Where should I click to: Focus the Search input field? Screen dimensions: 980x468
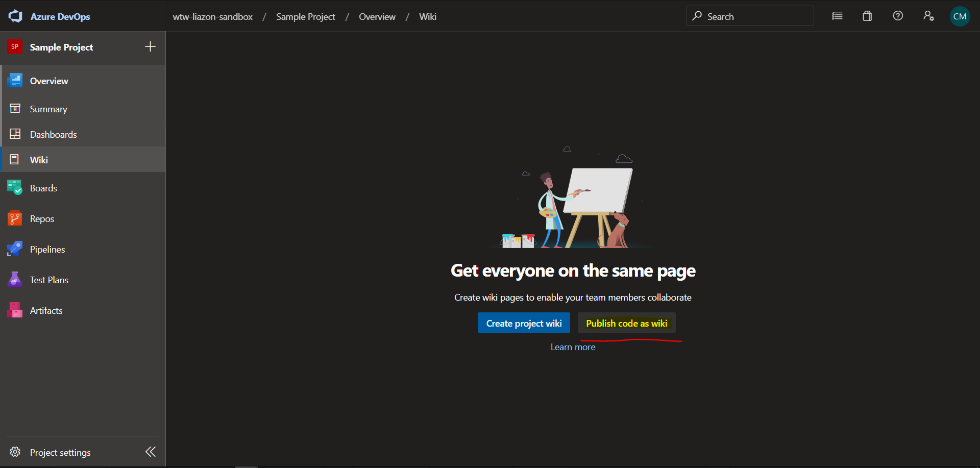pos(750,16)
